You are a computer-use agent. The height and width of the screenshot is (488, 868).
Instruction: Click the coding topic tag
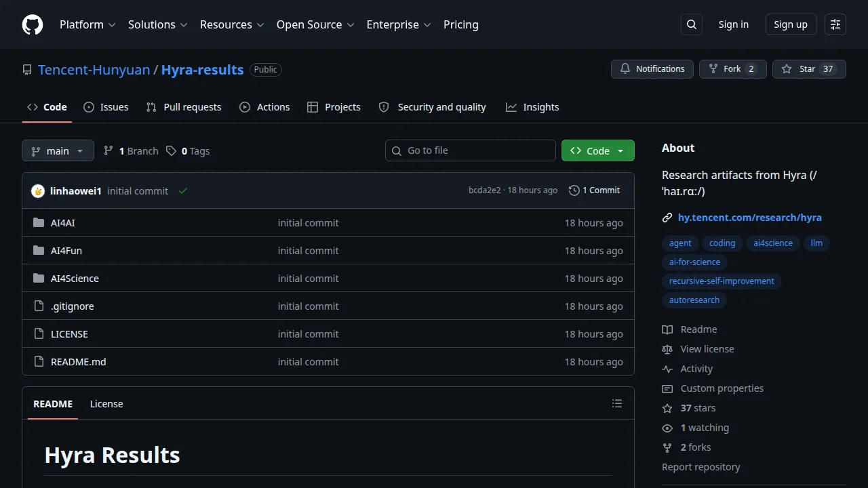click(722, 243)
